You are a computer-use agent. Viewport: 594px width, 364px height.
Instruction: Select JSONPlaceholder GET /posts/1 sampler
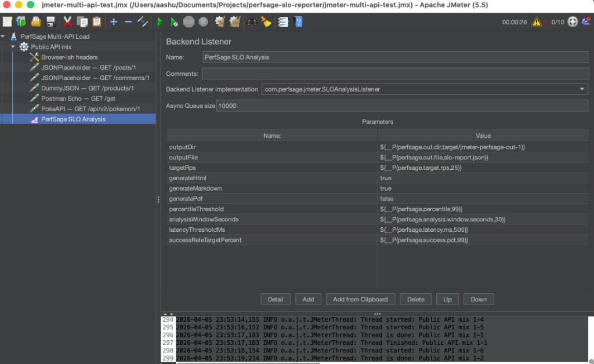pyautogui.click(x=89, y=67)
